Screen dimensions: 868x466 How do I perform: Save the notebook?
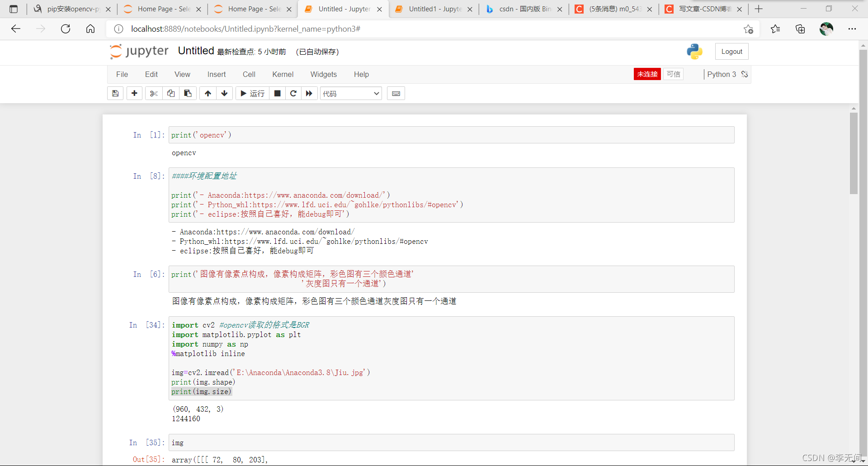pyautogui.click(x=115, y=93)
